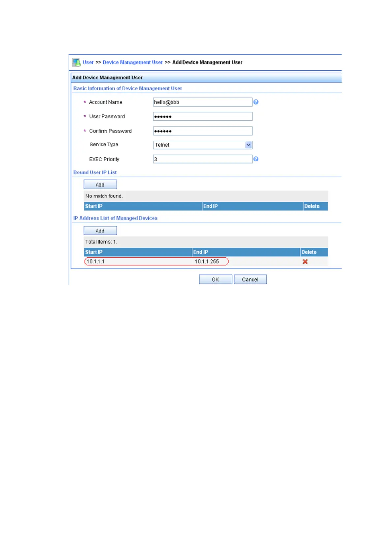Click Bound User IP List section heading

[x=95, y=172]
